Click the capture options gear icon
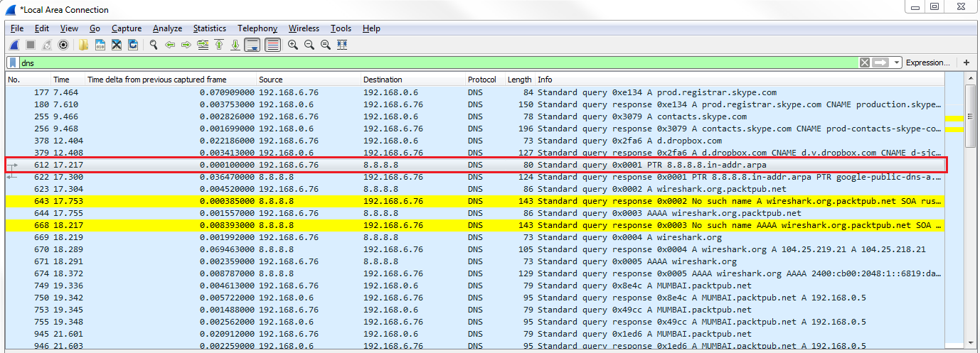The width and height of the screenshot is (980, 353). coord(63,45)
